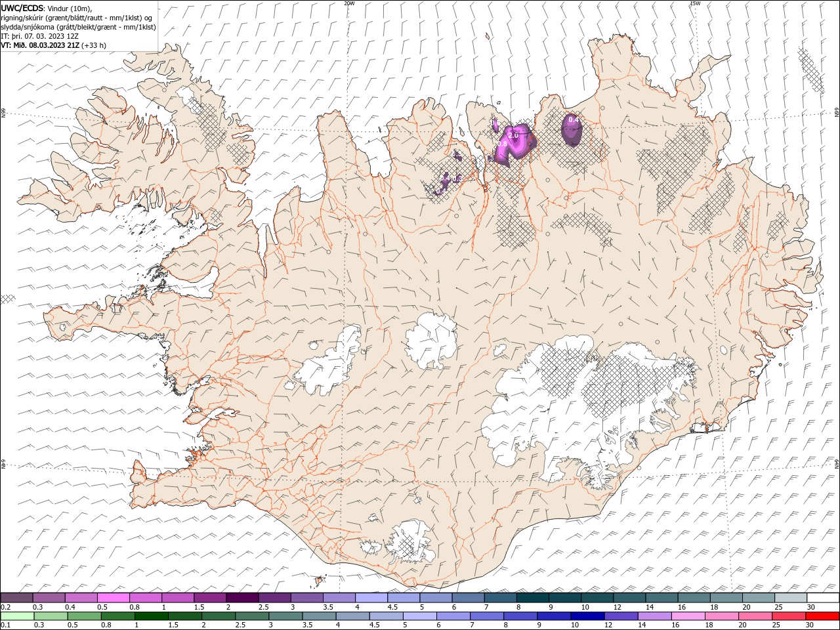The image size is (840, 630).
Task: Select the valid time line 'VT: Mið. 08.03.2023 21Z'
Action: (41, 45)
